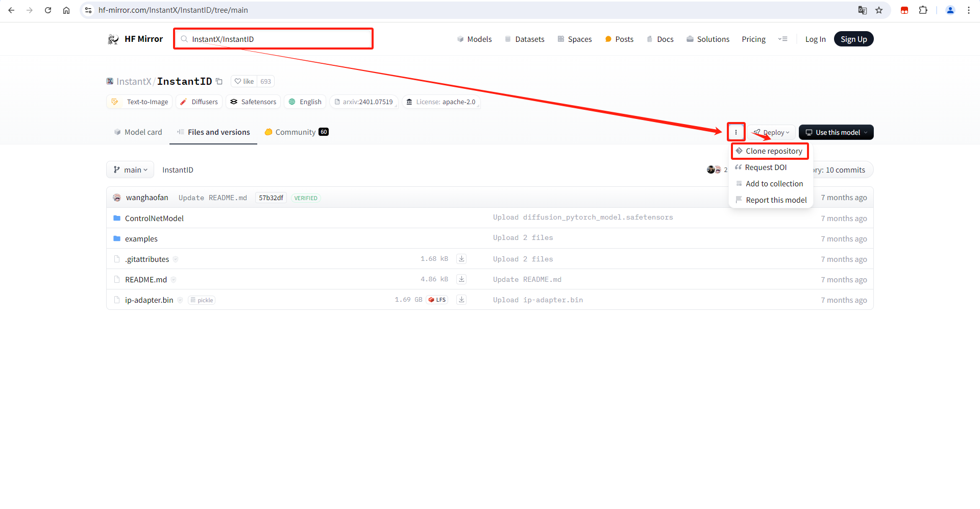Image resolution: width=980 pixels, height=509 pixels.
Task: Open the README.md file
Action: coord(146,279)
